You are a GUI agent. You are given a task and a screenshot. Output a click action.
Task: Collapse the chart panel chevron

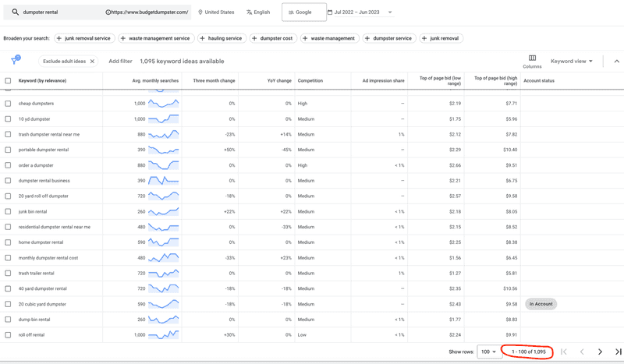(616, 61)
